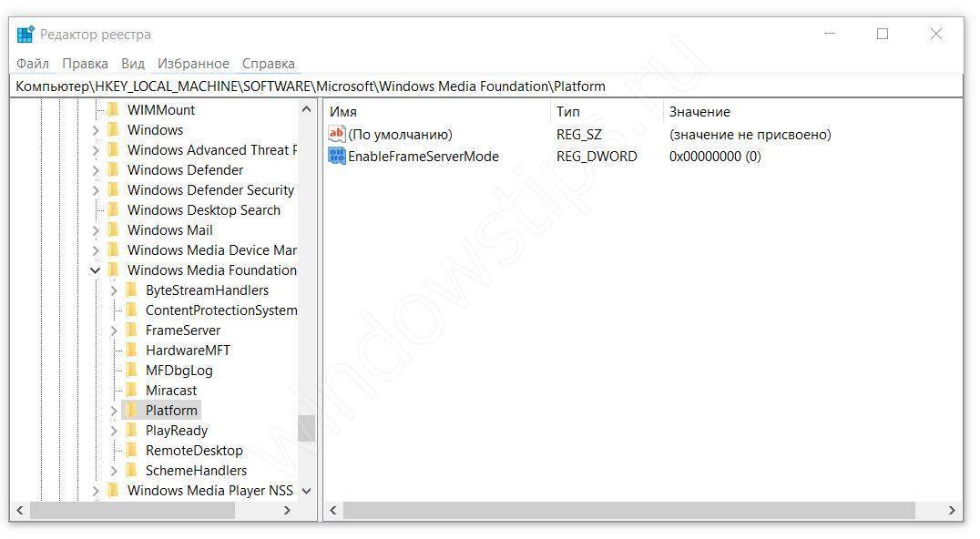Click the Windows Mail folder icon
This screenshot has width=980, height=539.
[x=113, y=229]
